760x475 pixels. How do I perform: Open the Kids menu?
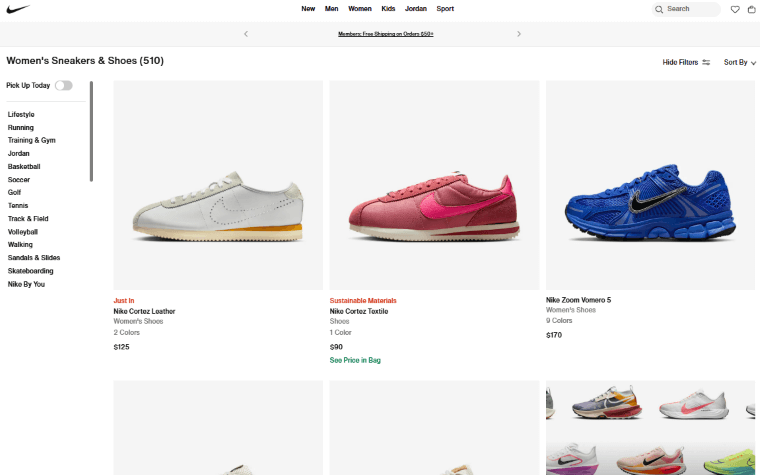coord(388,9)
